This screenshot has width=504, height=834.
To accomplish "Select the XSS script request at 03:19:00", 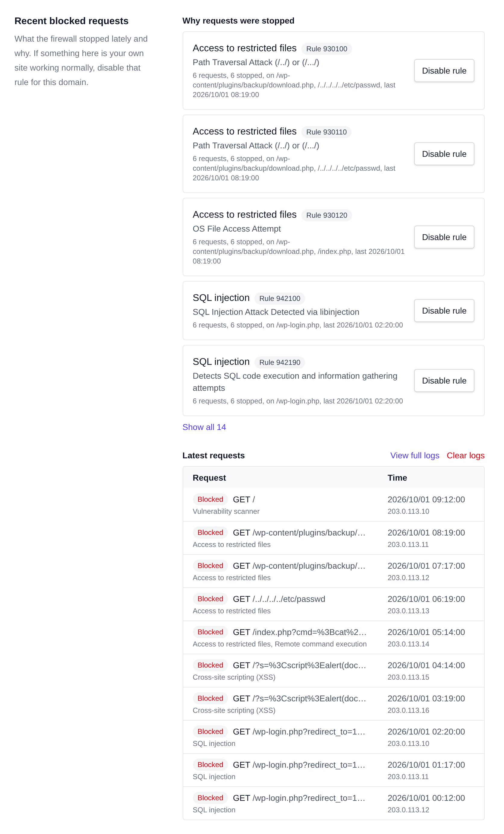I will (333, 704).
